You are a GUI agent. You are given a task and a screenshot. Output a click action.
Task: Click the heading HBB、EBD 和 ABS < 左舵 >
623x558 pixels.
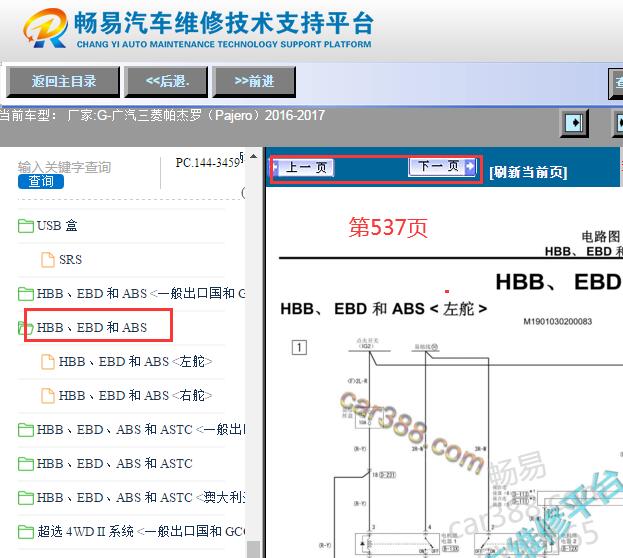tap(383, 309)
